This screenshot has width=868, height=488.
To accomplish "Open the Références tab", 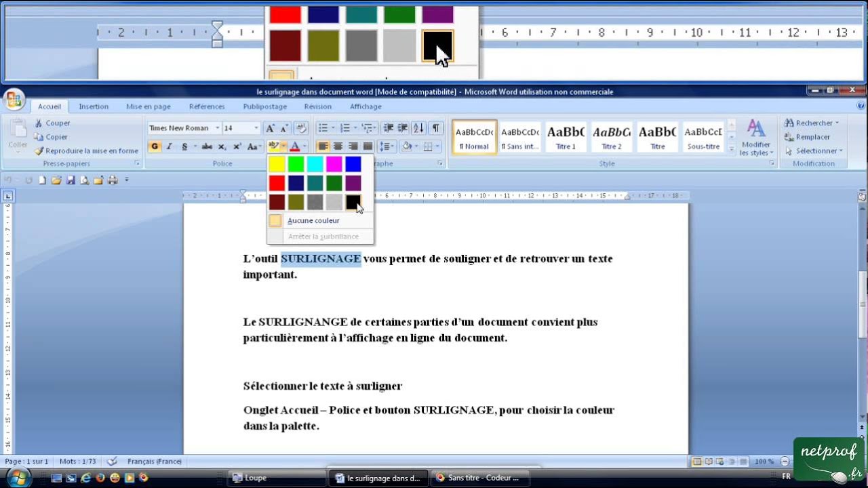I will pyautogui.click(x=207, y=106).
